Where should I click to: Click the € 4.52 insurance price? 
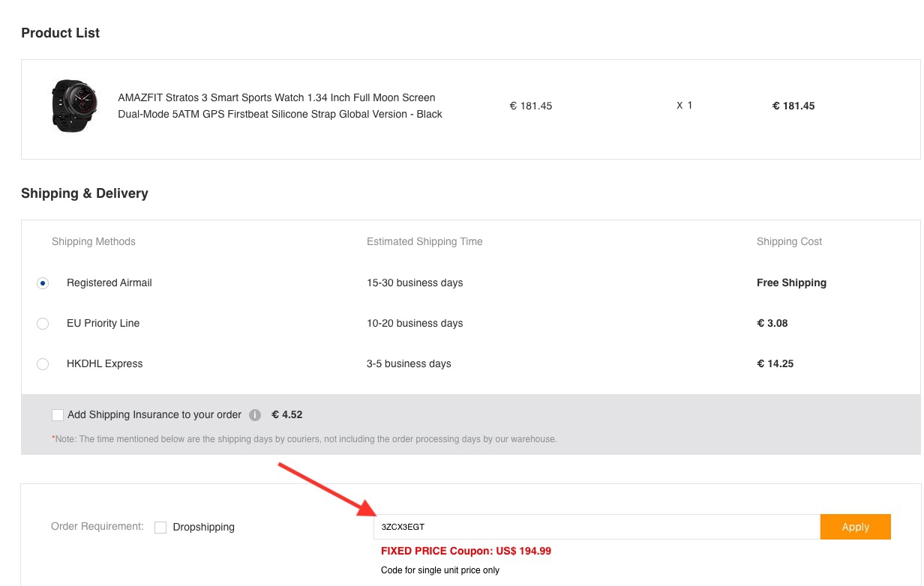pyautogui.click(x=287, y=414)
